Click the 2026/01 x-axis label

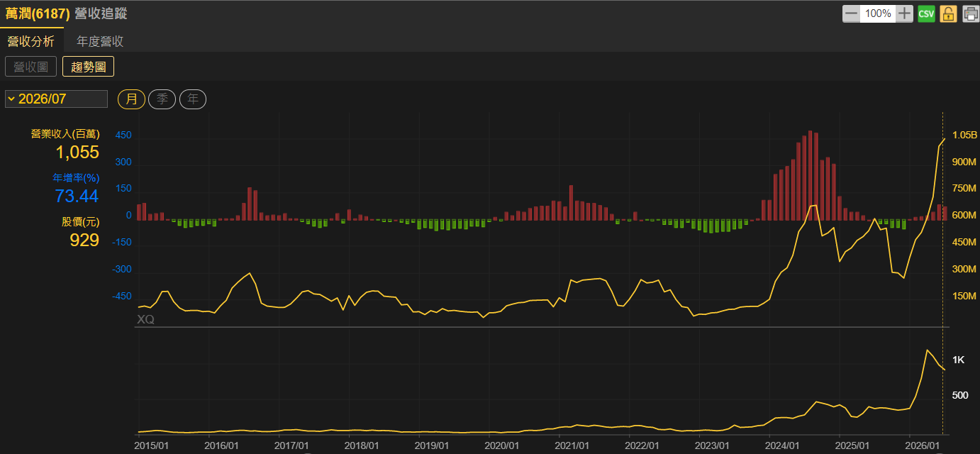pyautogui.click(x=922, y=445)
